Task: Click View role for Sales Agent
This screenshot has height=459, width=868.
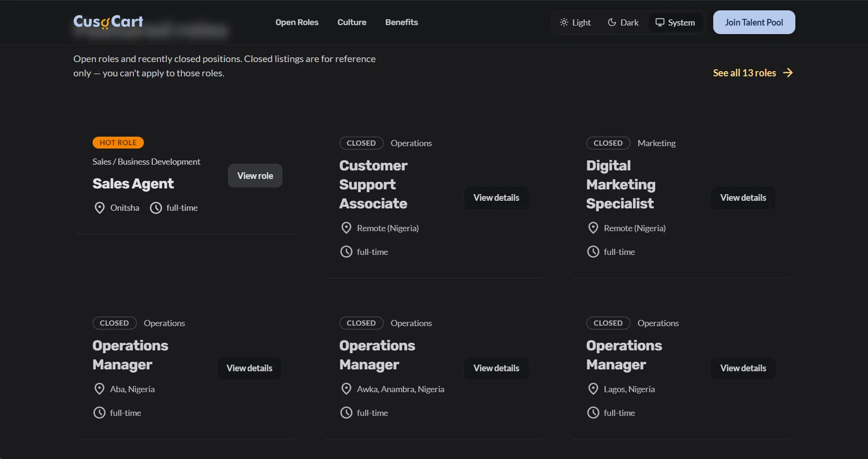Action: point(255,176)
